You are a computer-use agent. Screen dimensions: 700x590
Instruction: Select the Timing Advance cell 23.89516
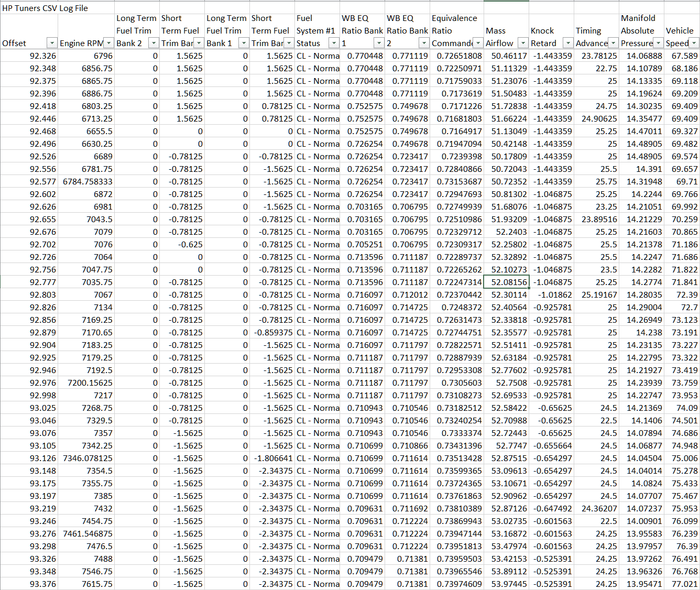(597, 219)
